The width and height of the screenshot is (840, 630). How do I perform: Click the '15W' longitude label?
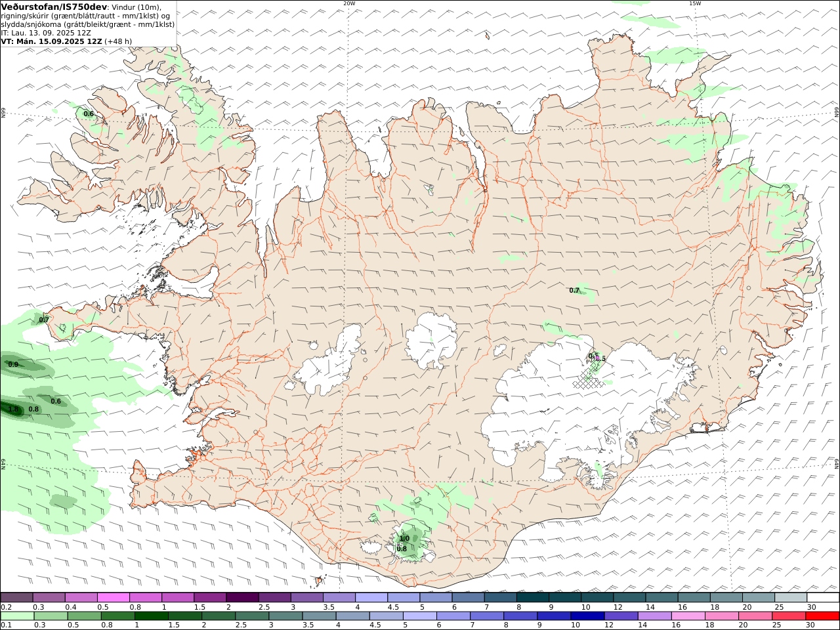click(x=694, y=3)
